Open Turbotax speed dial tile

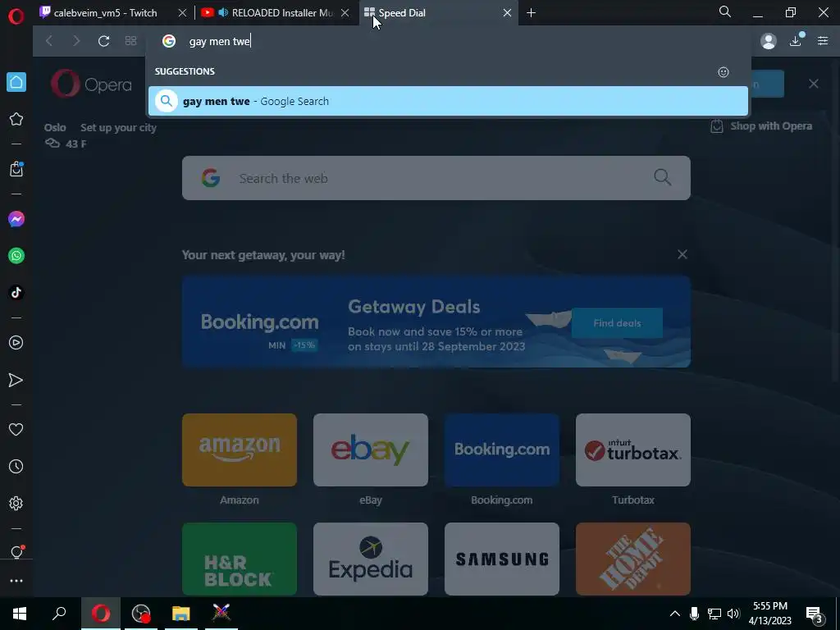633,450
